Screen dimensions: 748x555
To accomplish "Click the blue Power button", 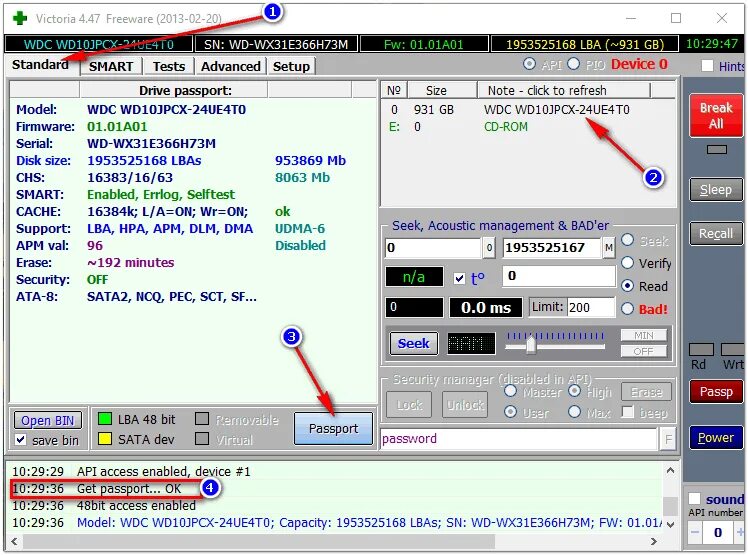I will click(716, 438).
